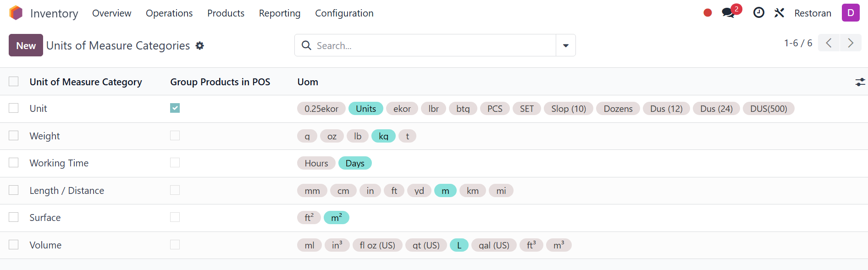This screenshot has width=868, height=270.
Task: Open the user avatar D menu
Action: point(851,13)
